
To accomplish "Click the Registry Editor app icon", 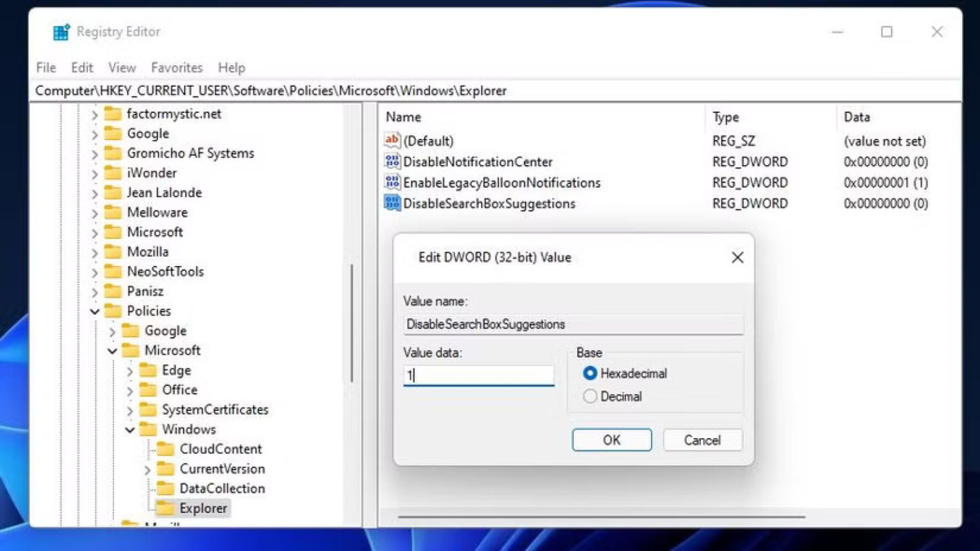I will pos(61,32).
